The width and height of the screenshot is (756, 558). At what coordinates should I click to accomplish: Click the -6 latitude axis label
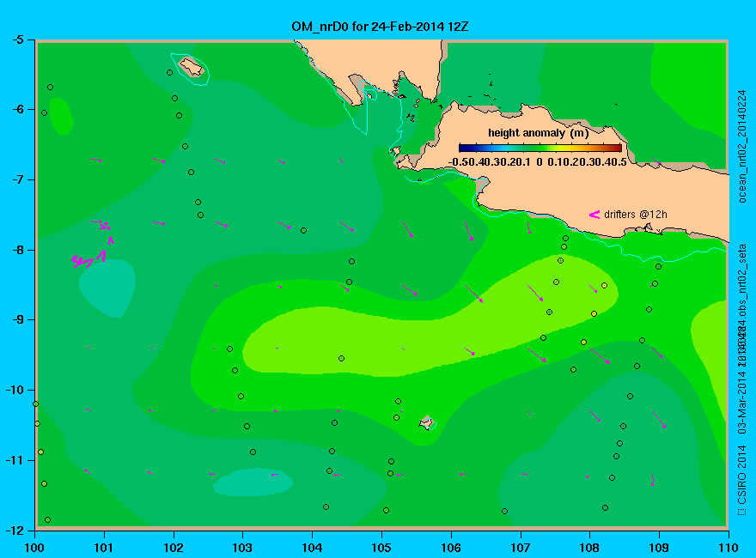coord(17,109)
